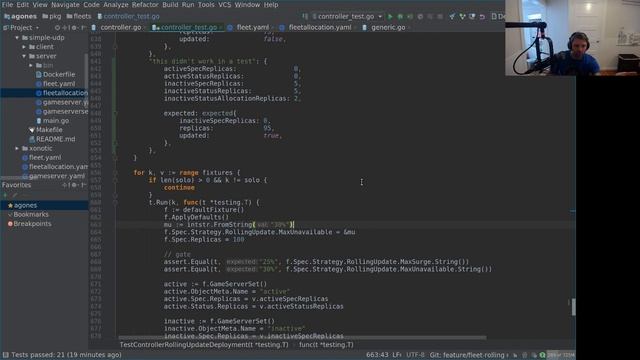
Task: Open the Analyze menu
Action: 116,5
